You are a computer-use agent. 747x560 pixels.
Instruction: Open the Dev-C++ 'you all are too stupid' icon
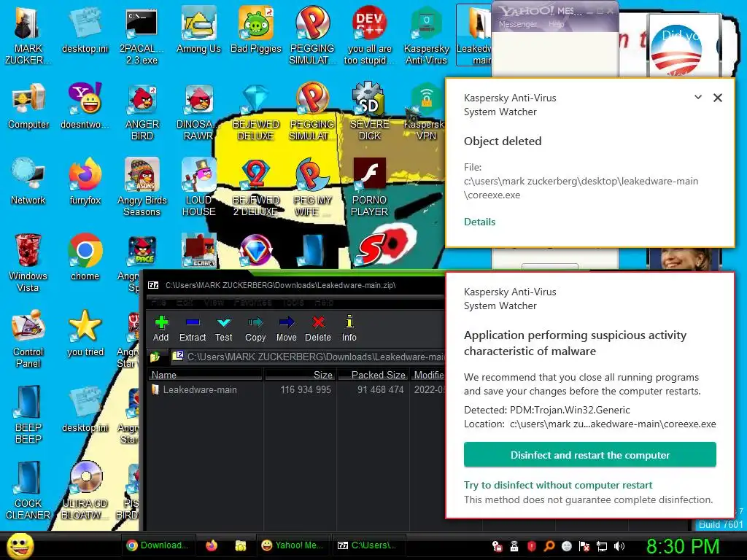[369, 36]
